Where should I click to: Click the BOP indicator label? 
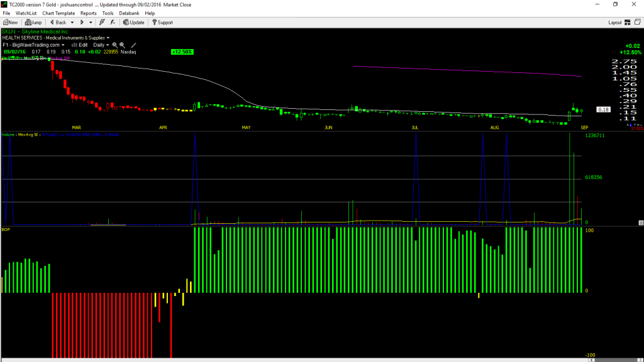6,229
